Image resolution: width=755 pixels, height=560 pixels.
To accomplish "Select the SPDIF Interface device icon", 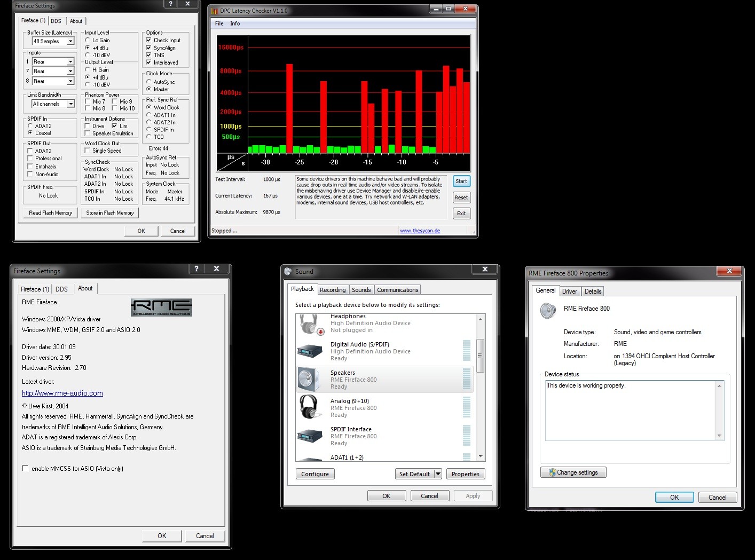I will click(310, 436).
